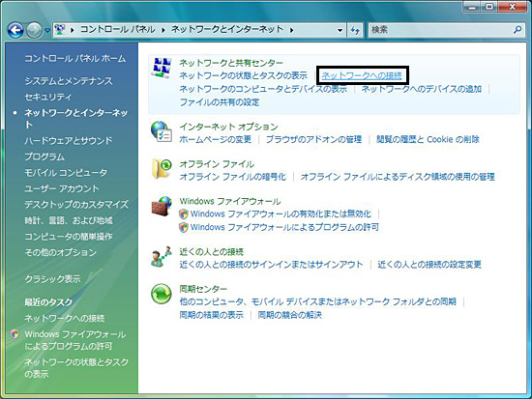Click the Back arrow navigation button
This screenshot has width=532, height=399.
(x=15, y=30)
